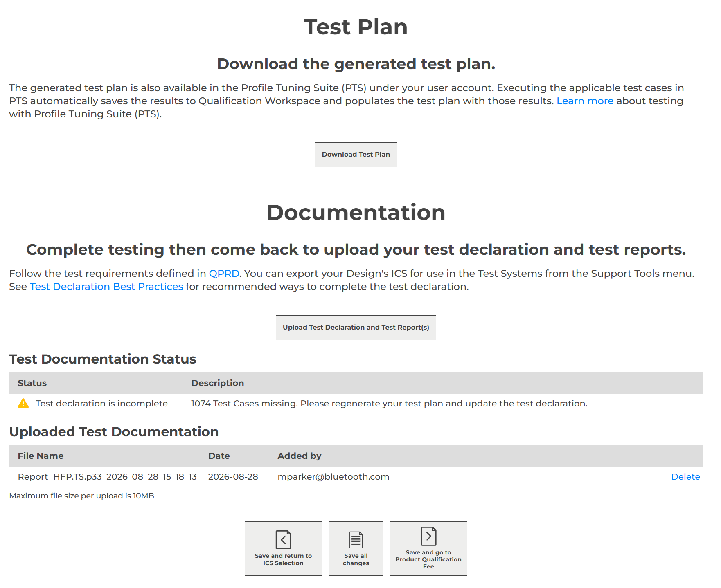Click the 2026-08-28 date cell

pyautogui.click(x=233, y=477)
